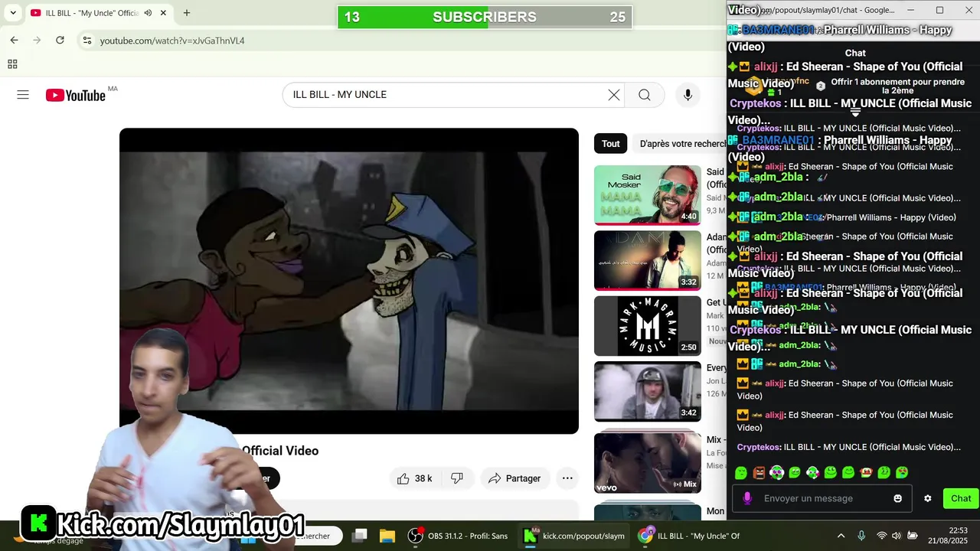Pick the angry brown box emote
Image resolution: width=980 pixels, height=551 pixels.
click(759, 473)
